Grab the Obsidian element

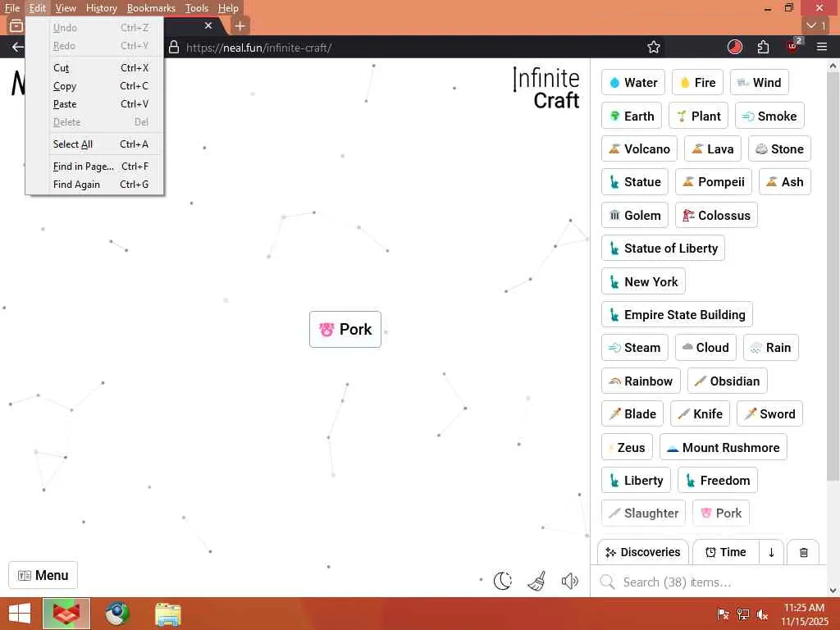(728, 381)
